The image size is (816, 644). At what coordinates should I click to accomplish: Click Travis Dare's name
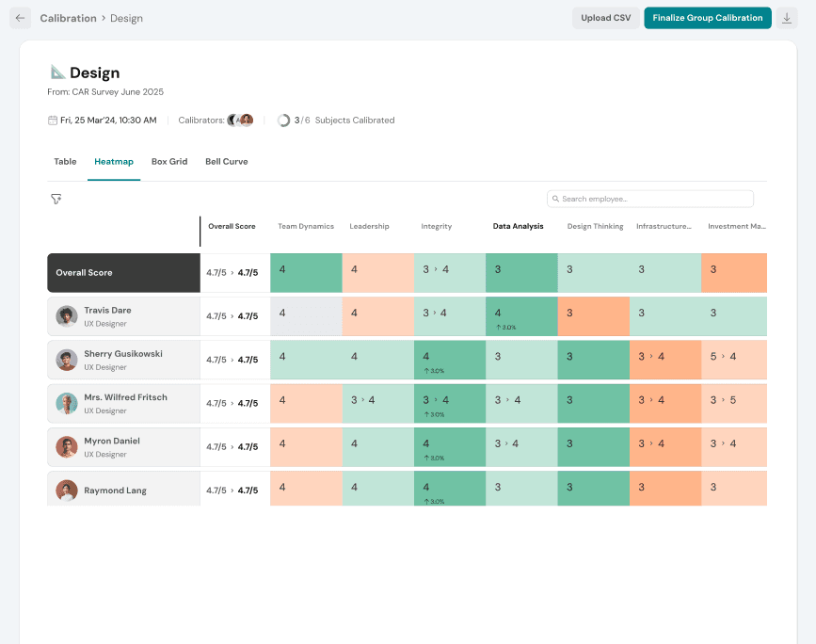[107, 311]
